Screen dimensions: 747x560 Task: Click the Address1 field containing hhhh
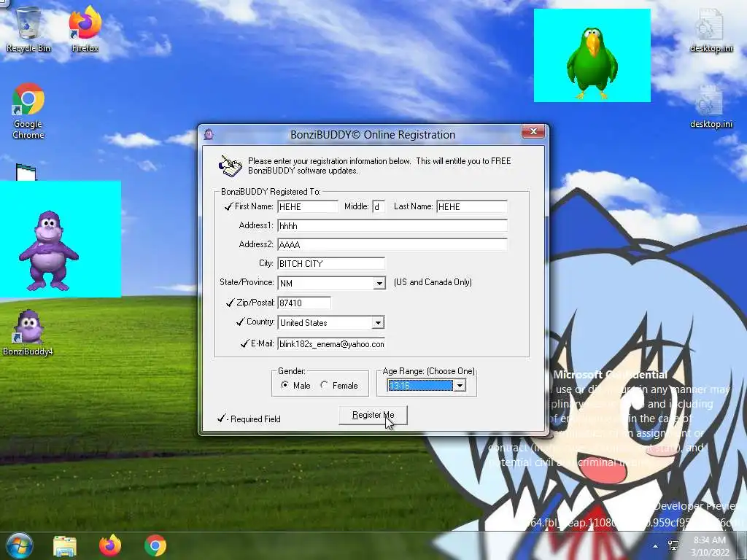pyautogui.click(x=392, y=226)
